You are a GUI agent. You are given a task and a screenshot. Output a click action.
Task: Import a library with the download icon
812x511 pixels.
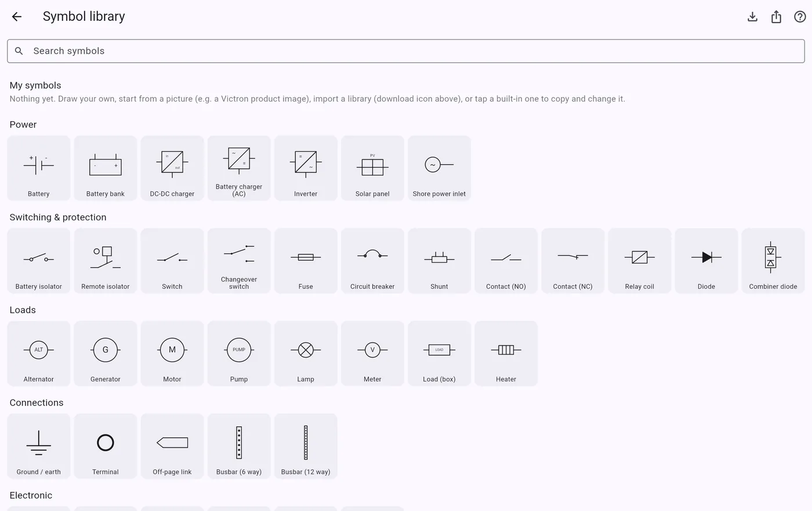[752, 17]
